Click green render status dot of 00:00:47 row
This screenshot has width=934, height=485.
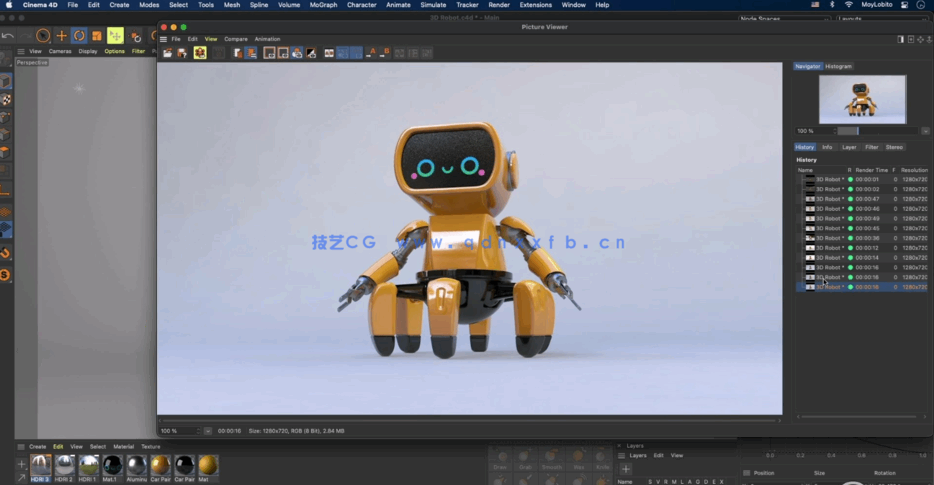pyautogui.click(x=851, y=199)
